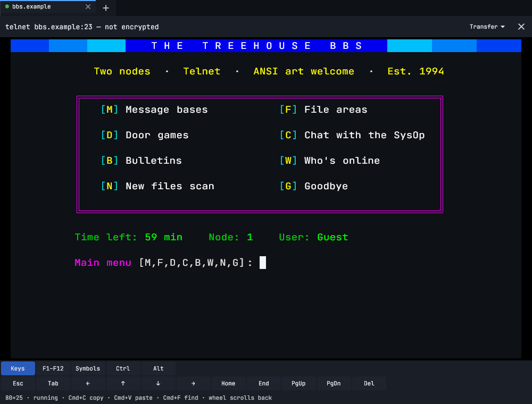The height and width of the screenshot is (404, 532).
Task: Click the 'Node: 1' status text
Action: pos(231,237)
